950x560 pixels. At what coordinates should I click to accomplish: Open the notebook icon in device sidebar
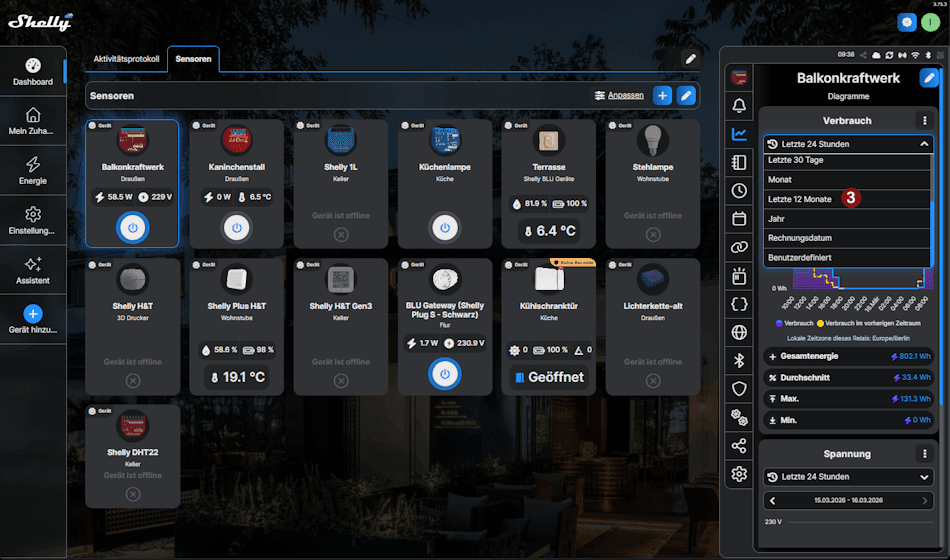(739, 162)
